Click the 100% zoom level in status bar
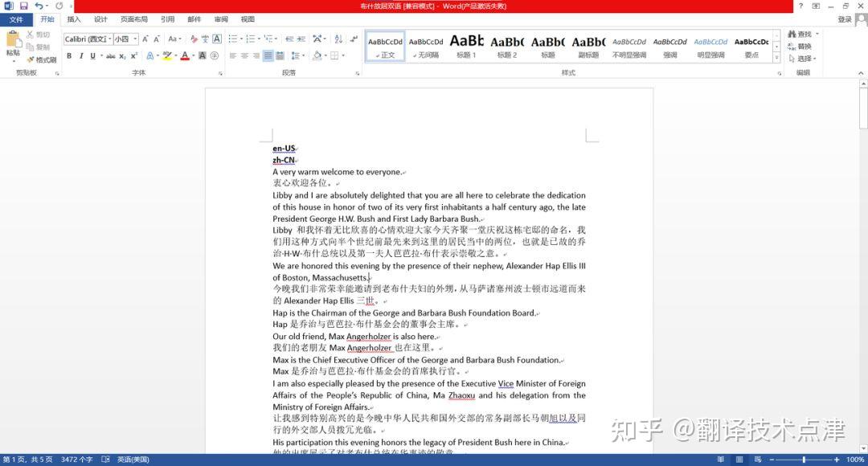868x466 pixels. point(855,460)
